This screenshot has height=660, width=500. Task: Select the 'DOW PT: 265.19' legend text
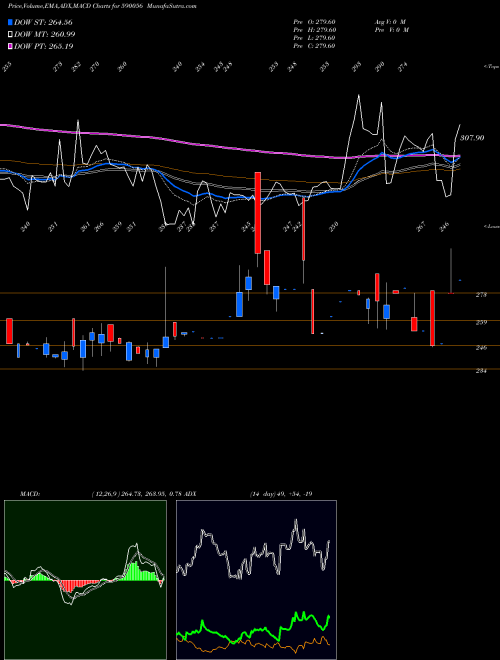click(x=44, y=46)
